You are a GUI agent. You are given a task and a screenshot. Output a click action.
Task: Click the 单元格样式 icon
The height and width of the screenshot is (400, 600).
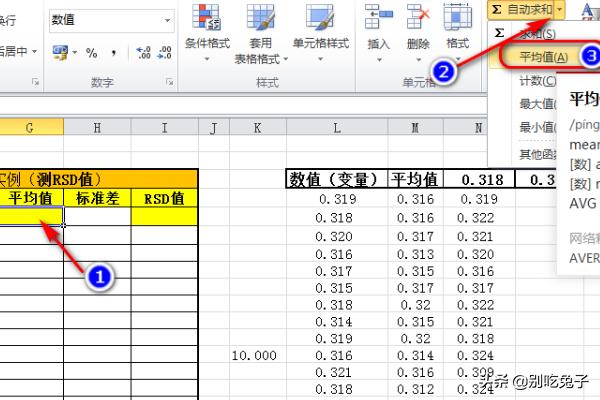pyautogui.click(x=320, y=17)
